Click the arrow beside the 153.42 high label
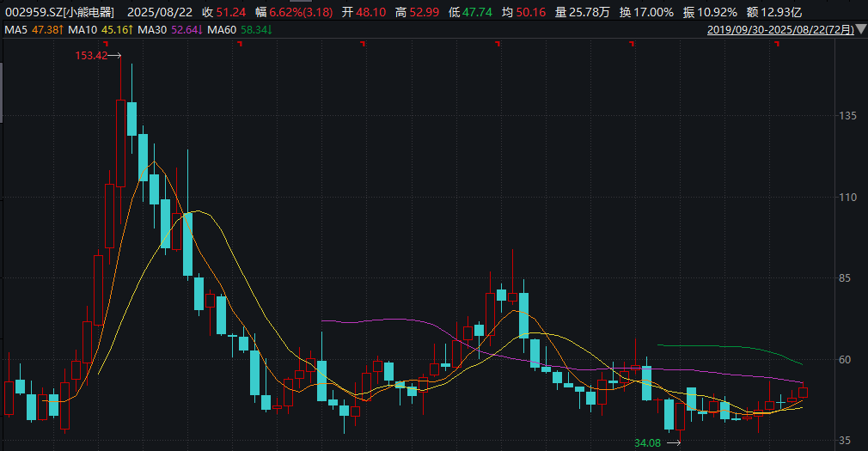This screenshot has width=868, height=451. [x=115, y=57]
